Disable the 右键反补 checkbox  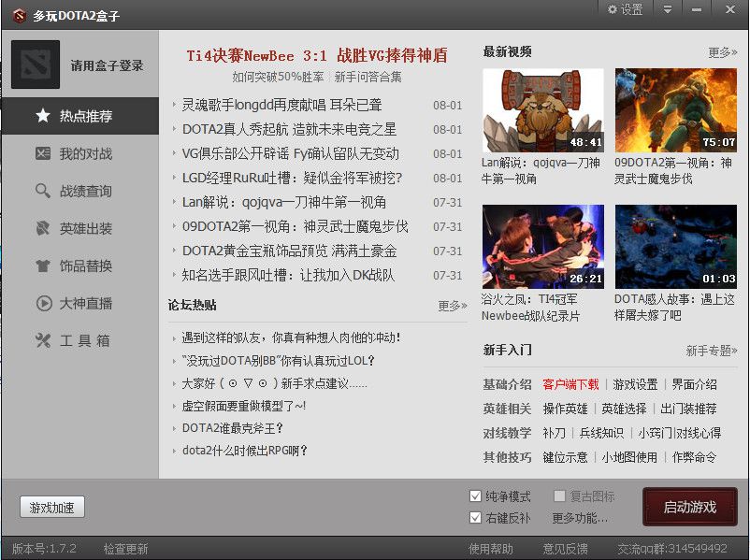[x=476, y=517]
